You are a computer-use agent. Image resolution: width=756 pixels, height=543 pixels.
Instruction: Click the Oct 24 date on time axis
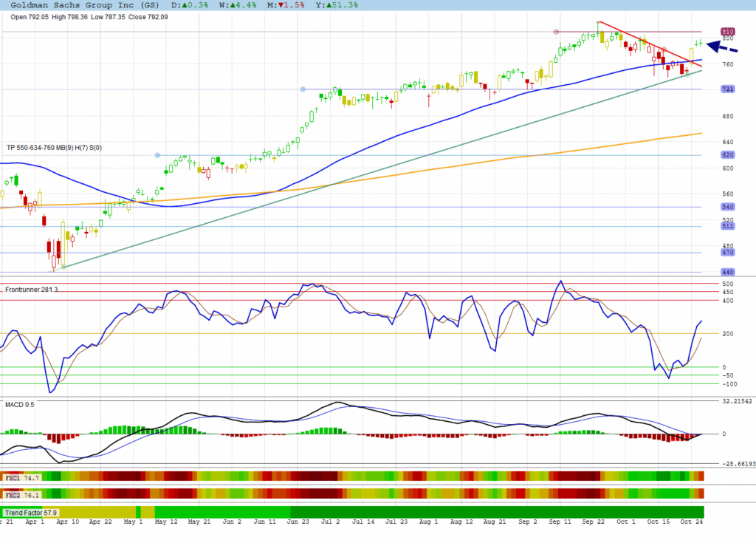click(x=691, y=522)
